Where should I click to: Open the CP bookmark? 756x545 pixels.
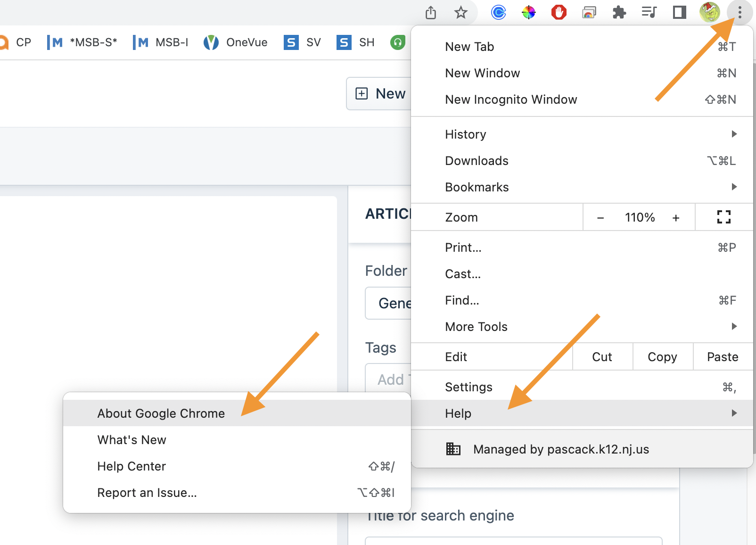click(15, 42)
